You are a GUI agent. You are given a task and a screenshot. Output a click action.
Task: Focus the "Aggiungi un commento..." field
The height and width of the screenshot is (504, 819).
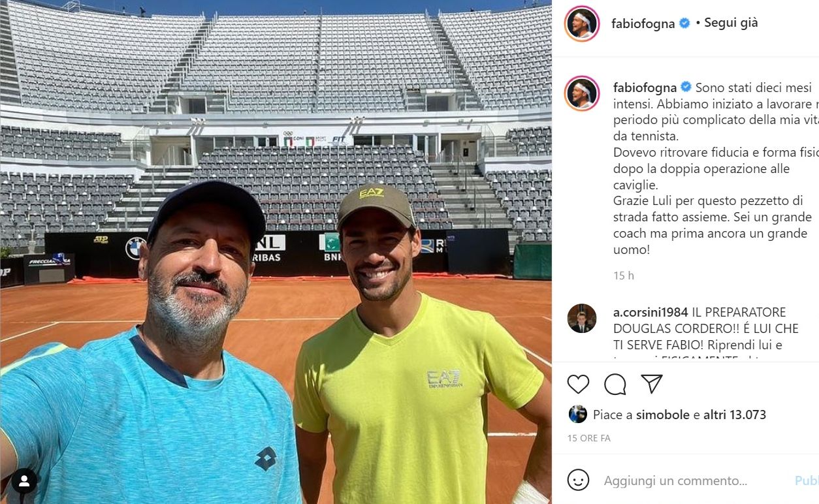(x=675, y=481)
